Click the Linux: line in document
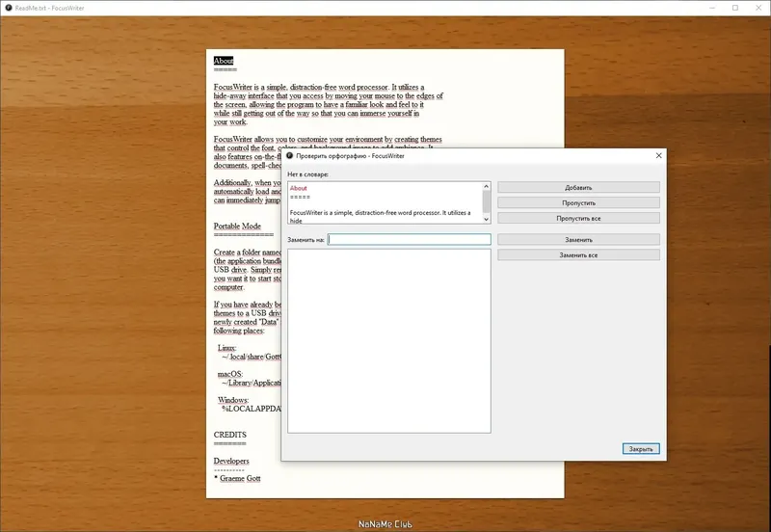The image size is (771, 532). (226, 348)
